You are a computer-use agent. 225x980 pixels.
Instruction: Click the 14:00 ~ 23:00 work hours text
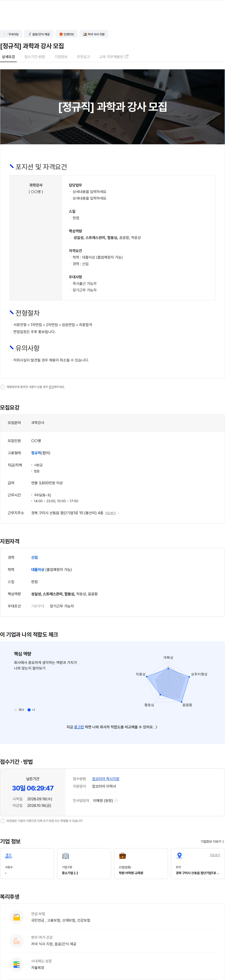click(56, 501)
